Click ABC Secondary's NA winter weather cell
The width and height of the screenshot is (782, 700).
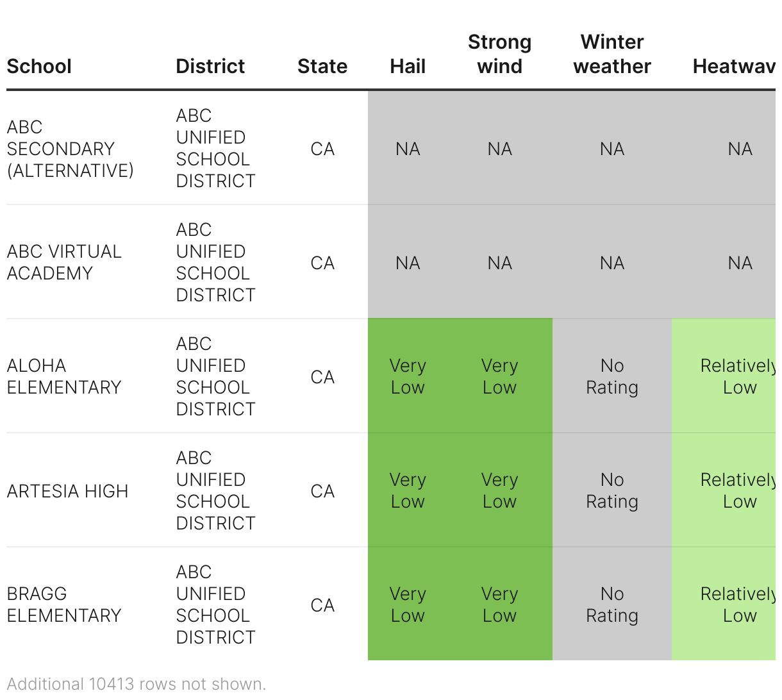[x=612, y=149]
